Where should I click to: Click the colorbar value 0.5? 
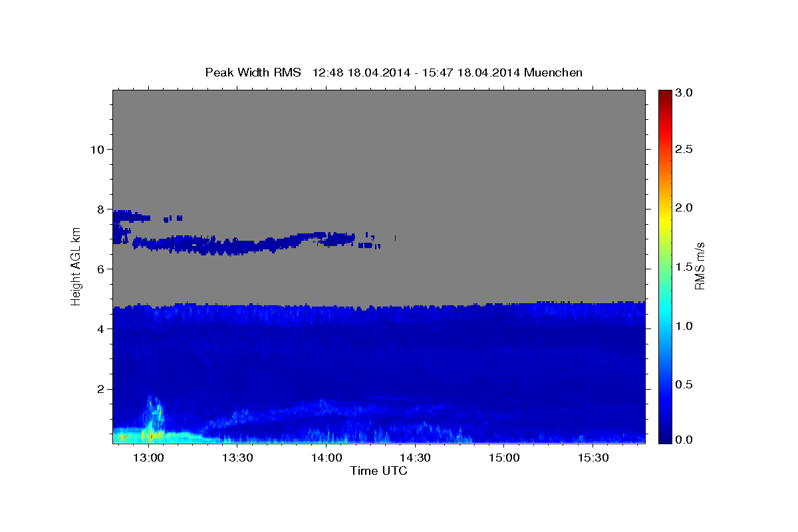[685, 384]
